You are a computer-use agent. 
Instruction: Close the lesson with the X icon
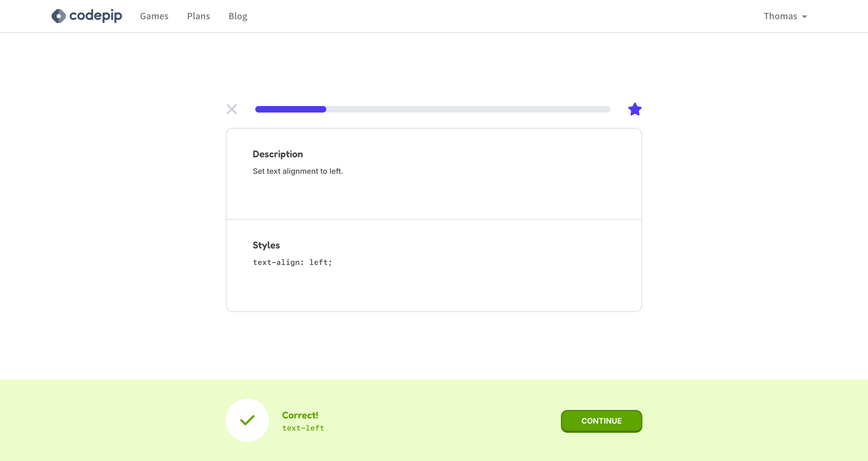coord(232,109)
